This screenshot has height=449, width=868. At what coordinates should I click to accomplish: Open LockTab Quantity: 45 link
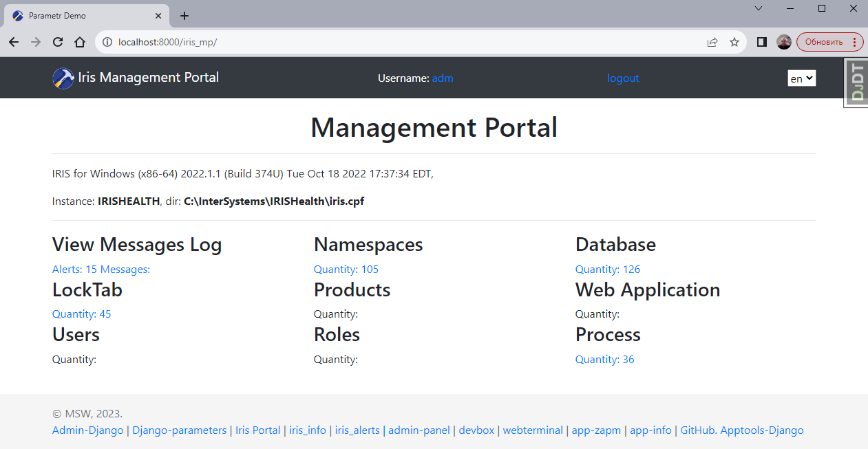point(81,314)
